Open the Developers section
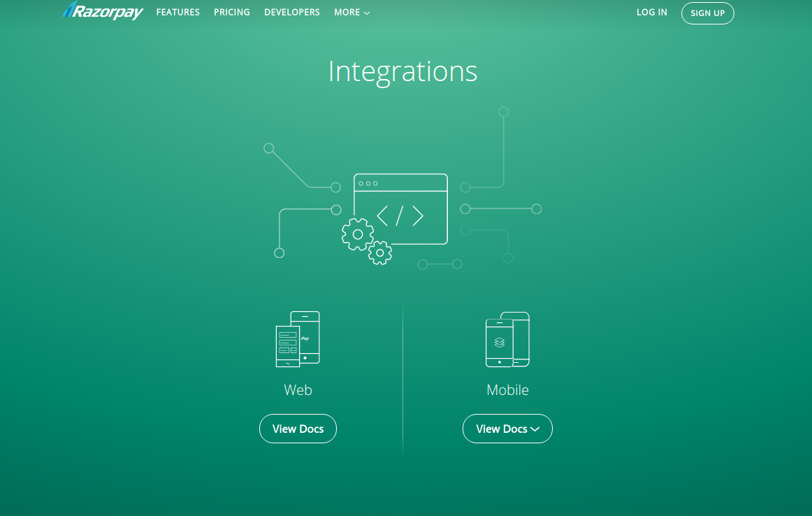Image resolution: width=812 pixels, height=516 pixels. pyautogui.click(x=292, y=12)
